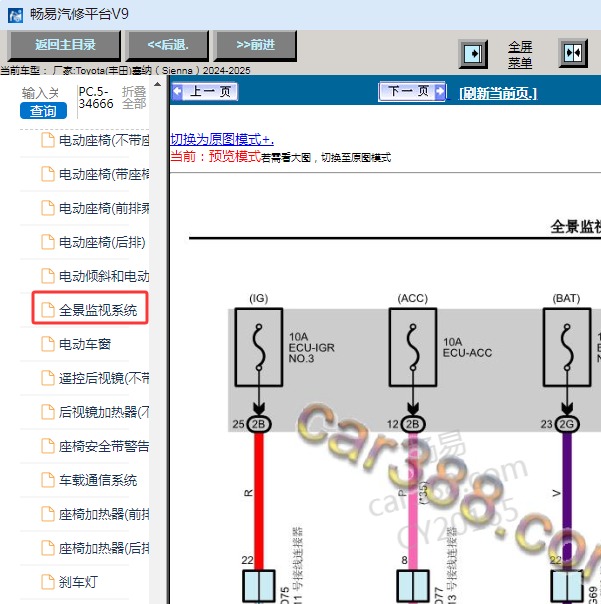
Task: Click the (BAT) fuse symbol
Action: (x=567, y=347)
